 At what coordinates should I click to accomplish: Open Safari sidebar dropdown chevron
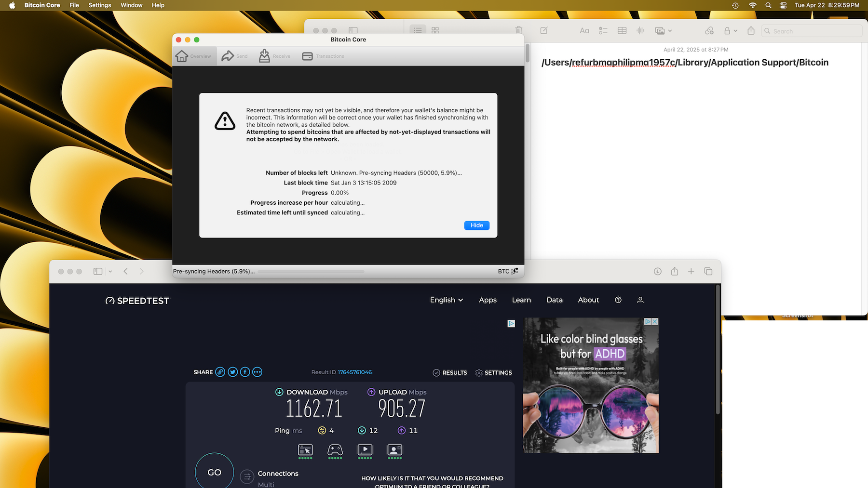[110, 271]
